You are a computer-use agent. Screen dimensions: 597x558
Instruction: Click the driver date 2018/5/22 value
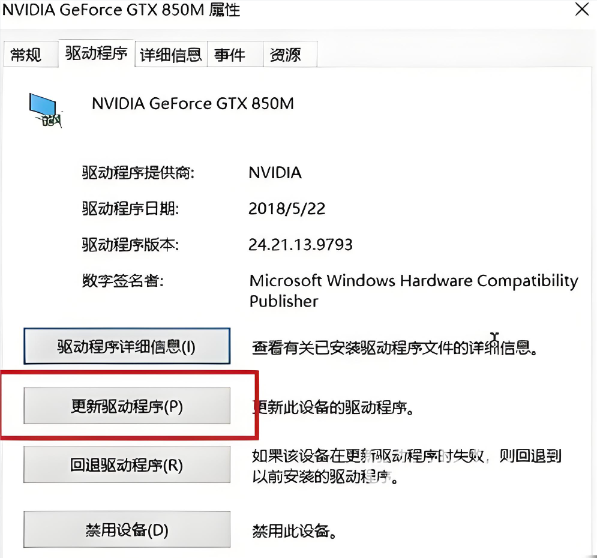(287, 209)
